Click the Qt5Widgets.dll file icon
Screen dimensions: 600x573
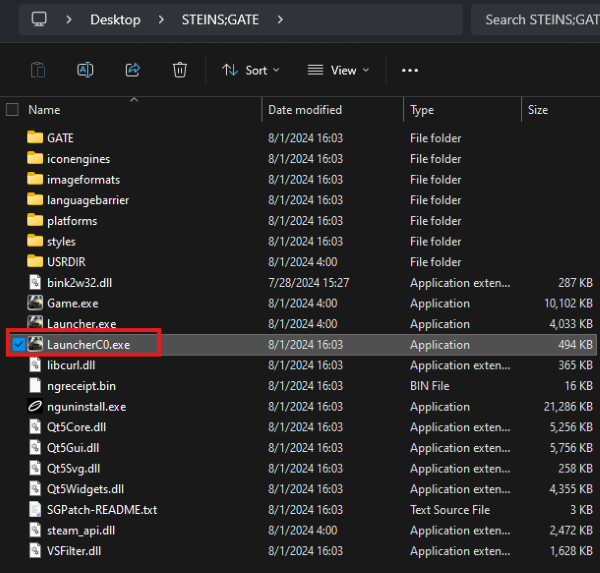coord(35,489)
